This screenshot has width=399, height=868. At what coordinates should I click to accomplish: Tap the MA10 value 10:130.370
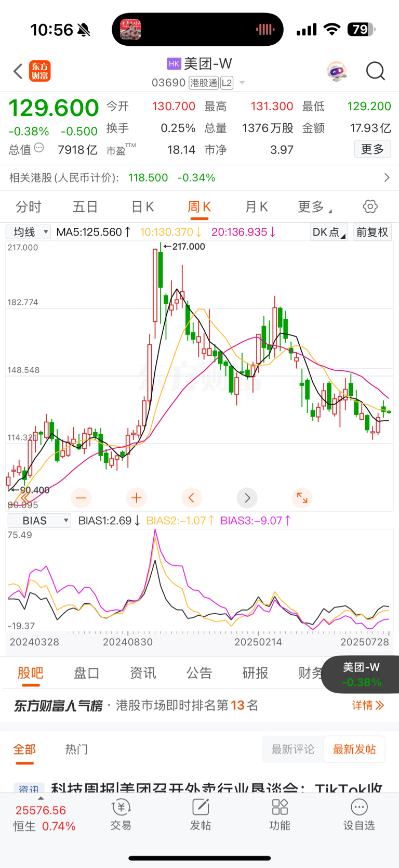[171, 232]
